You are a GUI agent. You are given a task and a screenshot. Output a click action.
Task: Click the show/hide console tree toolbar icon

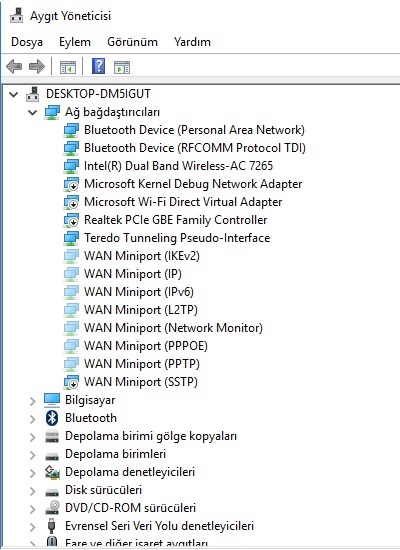click(x=68, y=67)
